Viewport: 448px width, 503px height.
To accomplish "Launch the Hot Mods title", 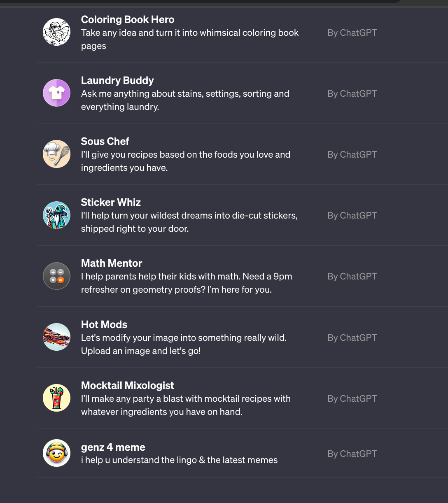I will [104, 324].
